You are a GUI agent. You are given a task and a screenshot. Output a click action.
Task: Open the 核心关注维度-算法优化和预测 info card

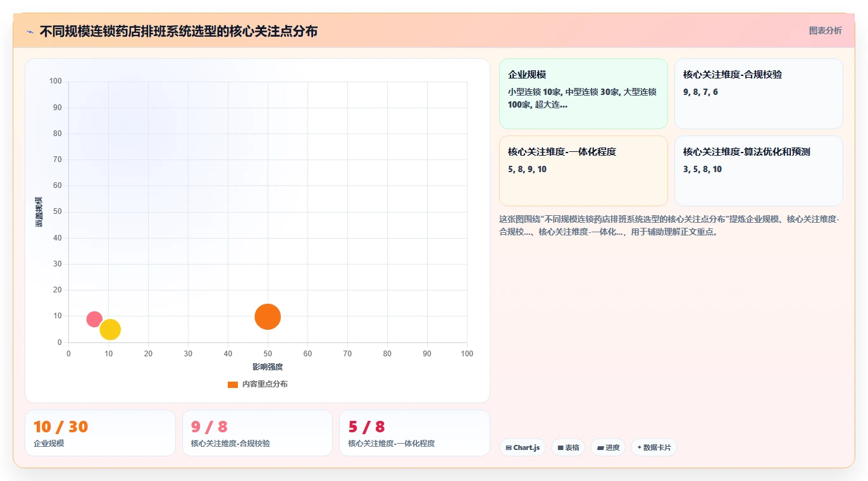point(759,171)
